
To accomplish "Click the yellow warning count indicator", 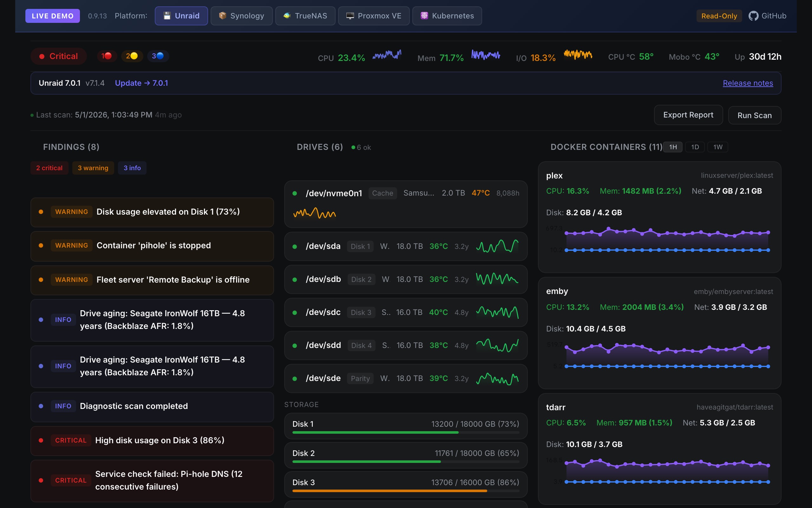I will pyautogui.click(x=132, y=56).
